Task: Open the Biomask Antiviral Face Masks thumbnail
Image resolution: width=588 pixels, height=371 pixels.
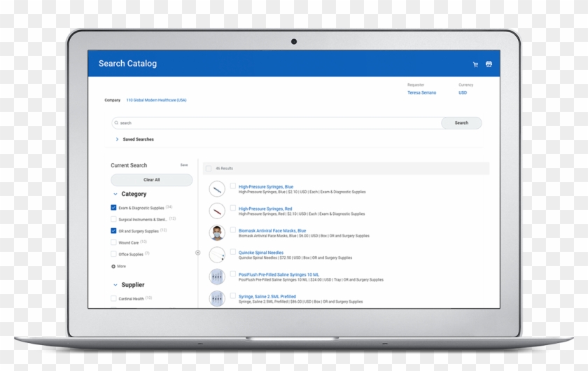Action: (x=217, y=232)
